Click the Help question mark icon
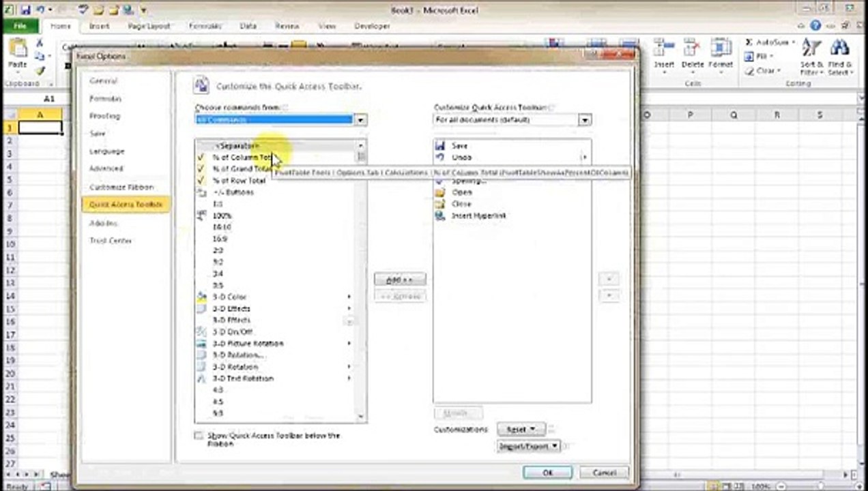Viewport: 868px width, 491px height. tap(815, 26)
